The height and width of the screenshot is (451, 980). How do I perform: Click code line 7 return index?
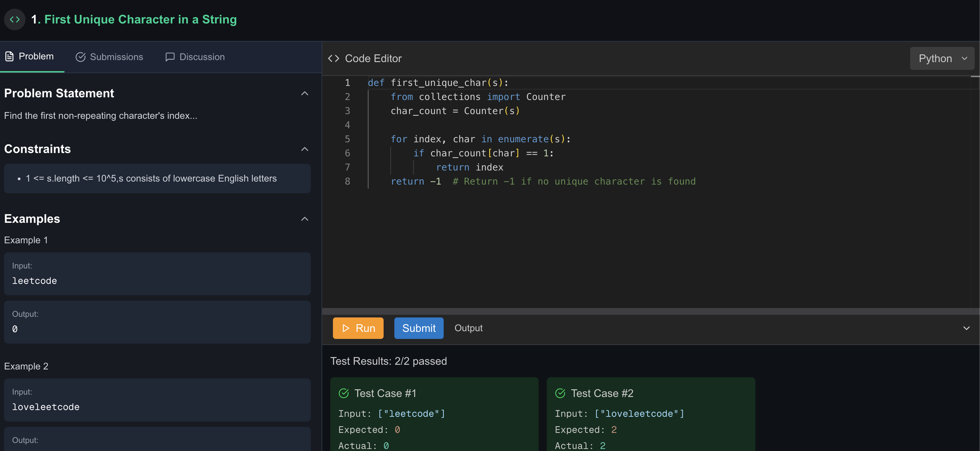[x=470, y=167]
